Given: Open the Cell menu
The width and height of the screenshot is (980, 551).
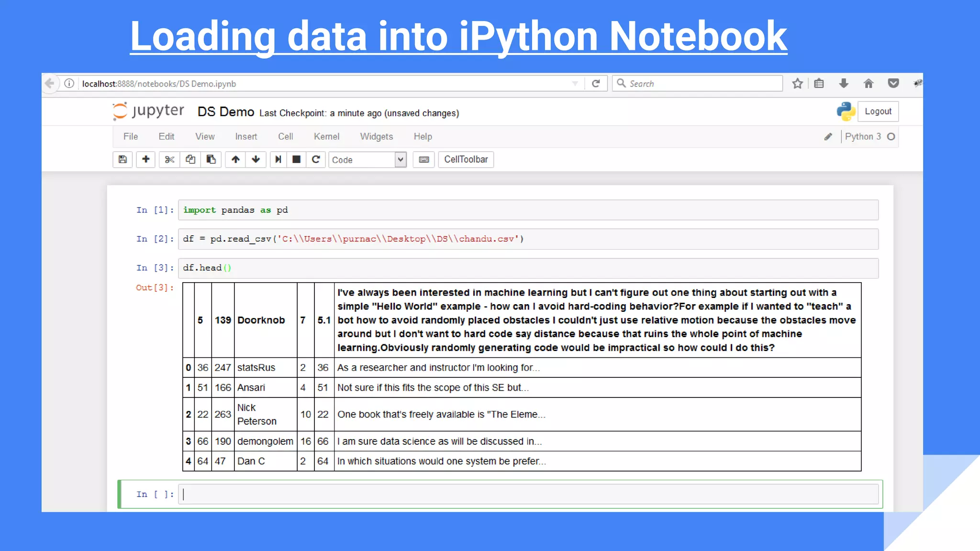Looking at the screenshot, I should pos(286,137).
